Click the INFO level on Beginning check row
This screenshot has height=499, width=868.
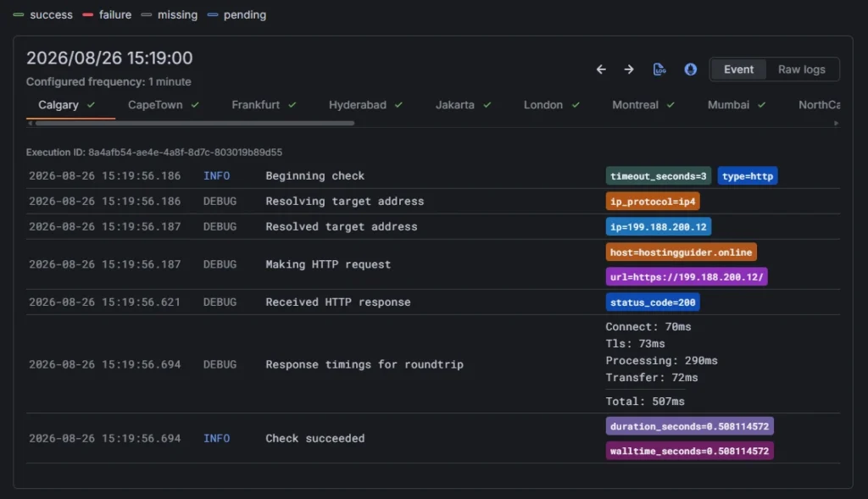tap(216, 176)
